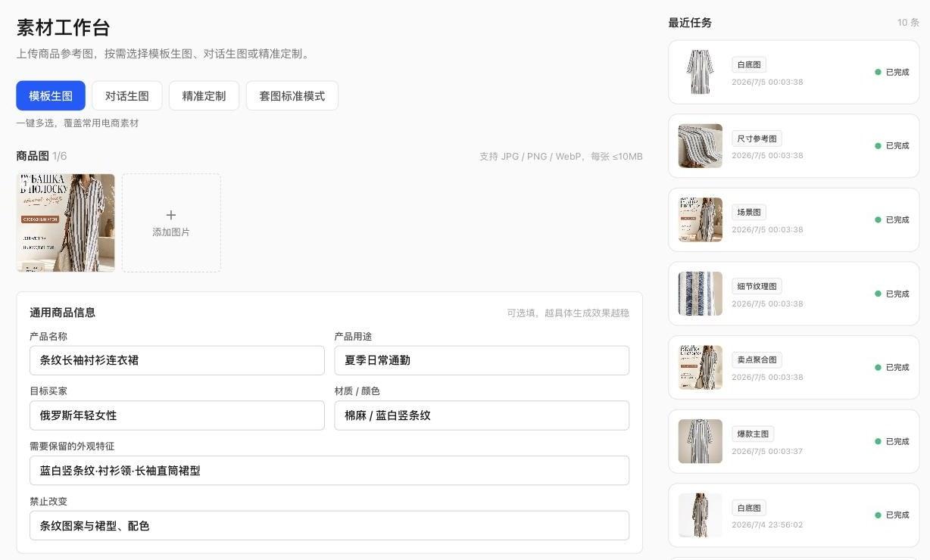Click the 爆款主图 tag label
This screenshot has width=930, height=560.
[x=753, y=434]
